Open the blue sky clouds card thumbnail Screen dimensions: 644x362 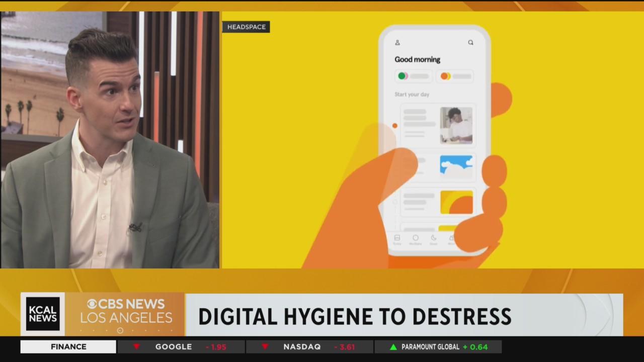(456, 166)
